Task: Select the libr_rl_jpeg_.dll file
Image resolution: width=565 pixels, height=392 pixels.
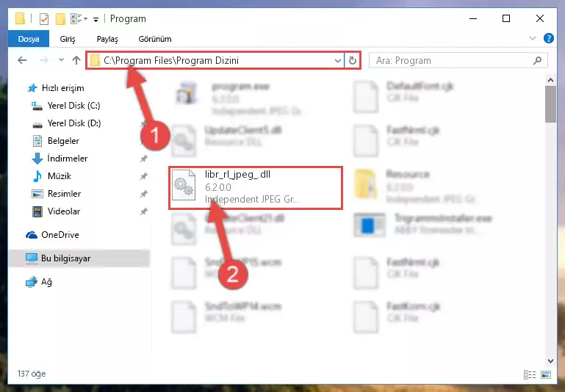Action: (256, 187)
